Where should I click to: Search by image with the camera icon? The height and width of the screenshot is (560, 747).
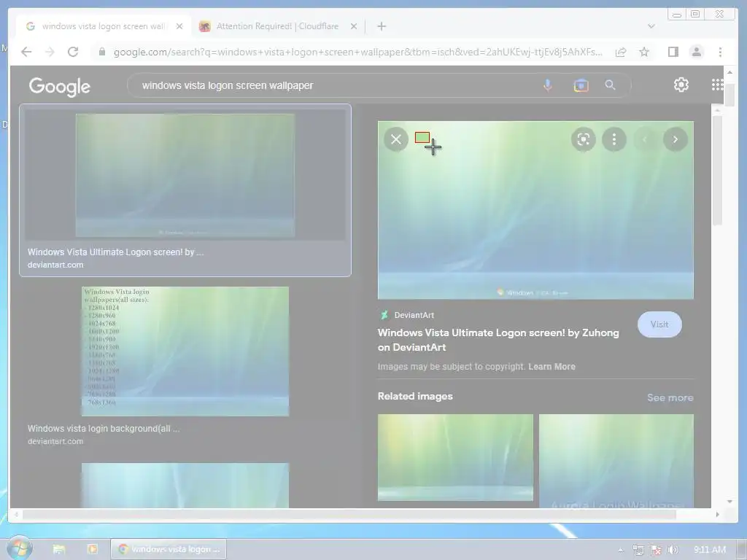[x=581, y=85]
